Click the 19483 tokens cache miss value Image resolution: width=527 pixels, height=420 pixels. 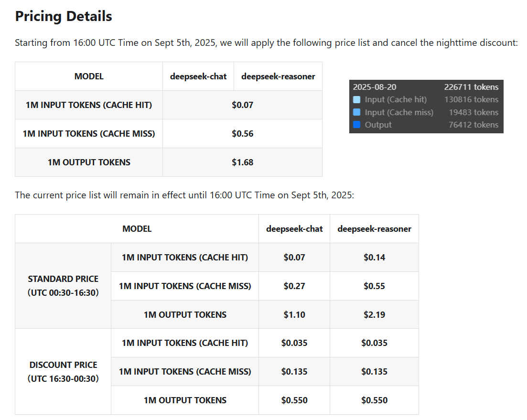[x=473, y=112]
